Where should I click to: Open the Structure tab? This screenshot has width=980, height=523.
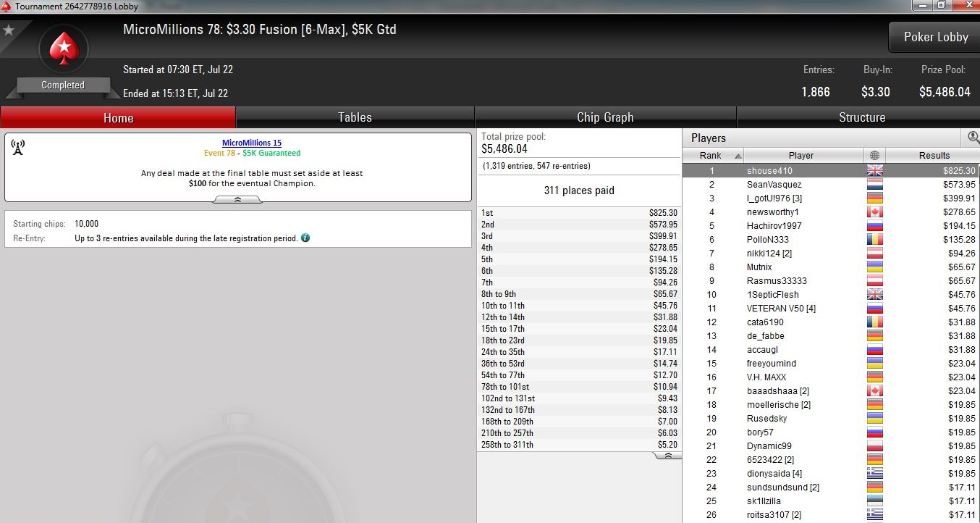point(861,117)
